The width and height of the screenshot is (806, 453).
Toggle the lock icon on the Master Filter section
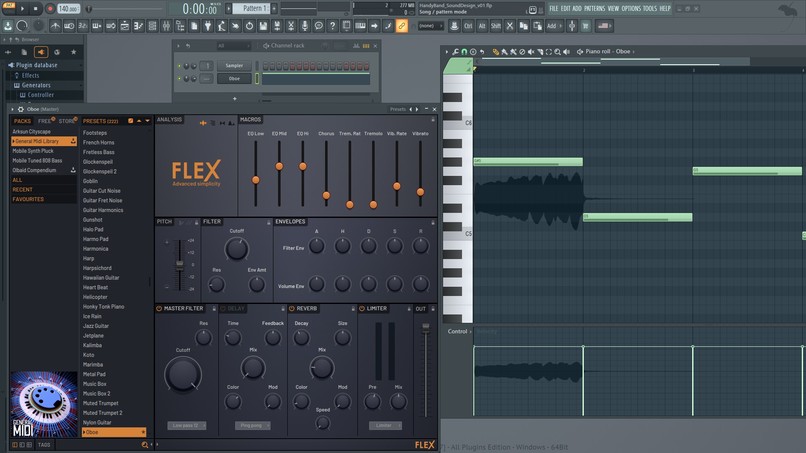214,309
